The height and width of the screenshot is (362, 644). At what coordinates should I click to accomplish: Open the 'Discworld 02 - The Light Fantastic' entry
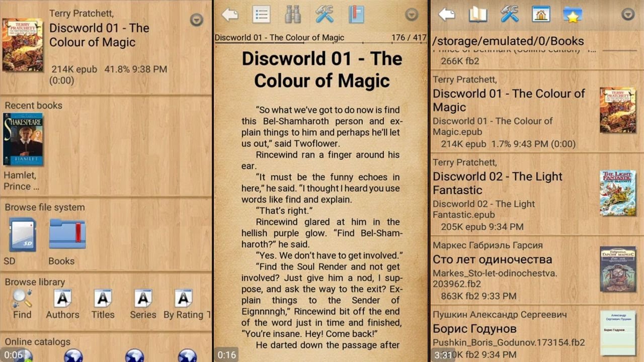pyautogui.click(x=536, y=195)
